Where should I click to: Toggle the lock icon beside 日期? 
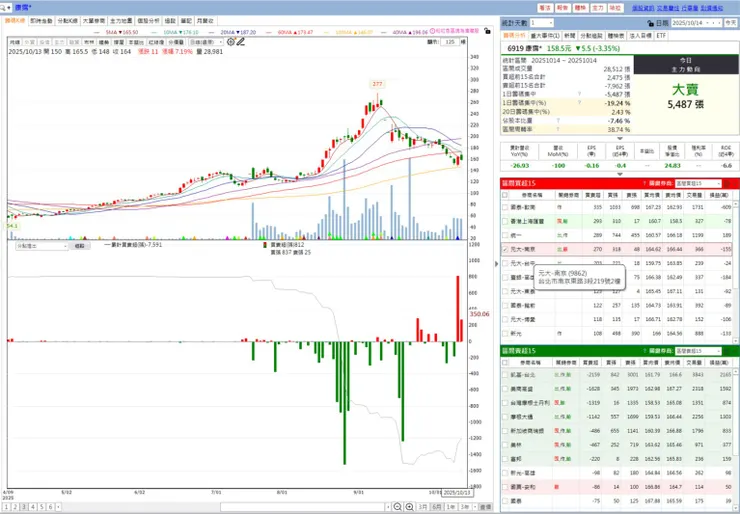(651, 23)
